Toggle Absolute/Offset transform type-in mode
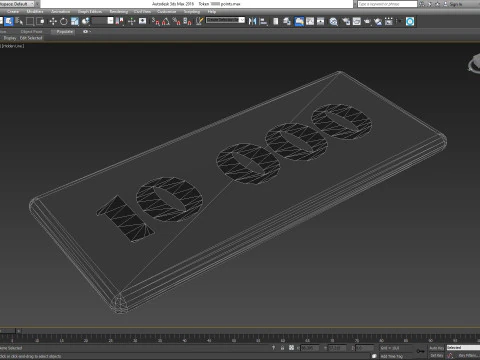The image size is (480, 360). 291,348
